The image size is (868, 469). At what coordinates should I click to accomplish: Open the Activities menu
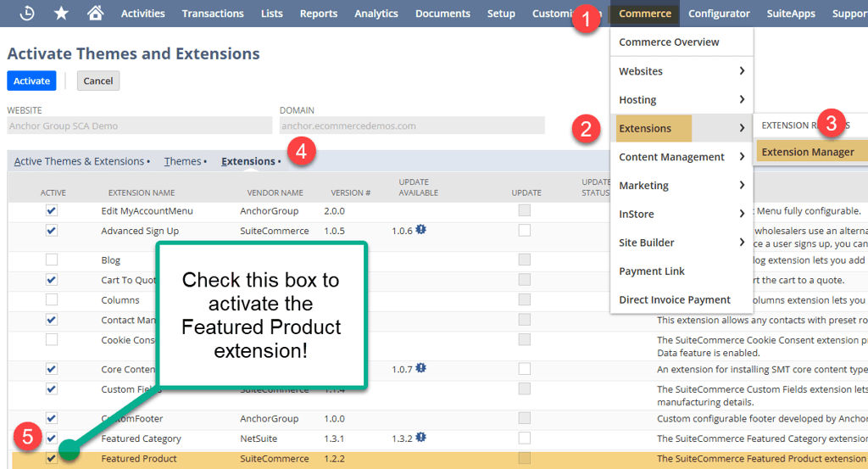[142, 14]
